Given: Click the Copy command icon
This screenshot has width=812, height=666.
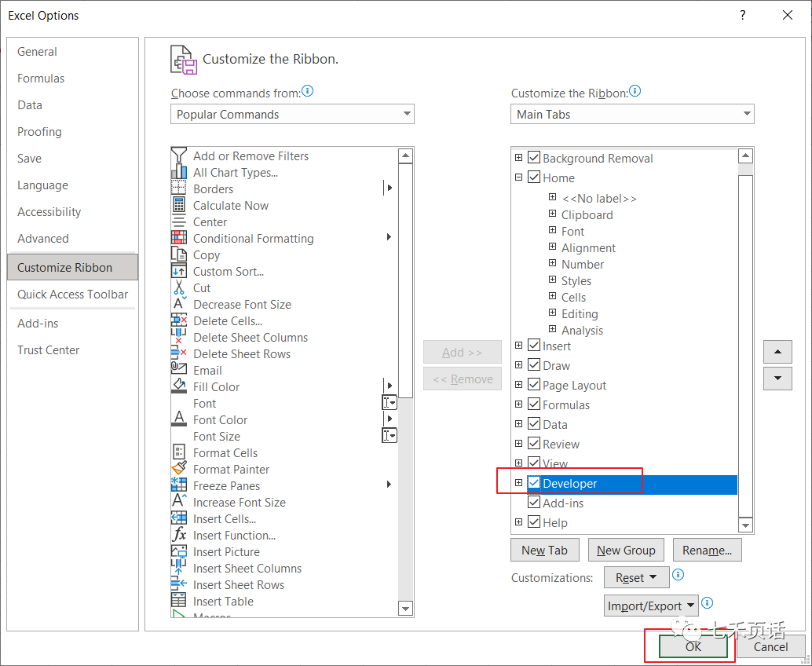Looking at the screenshot, I should coord(179,254).
